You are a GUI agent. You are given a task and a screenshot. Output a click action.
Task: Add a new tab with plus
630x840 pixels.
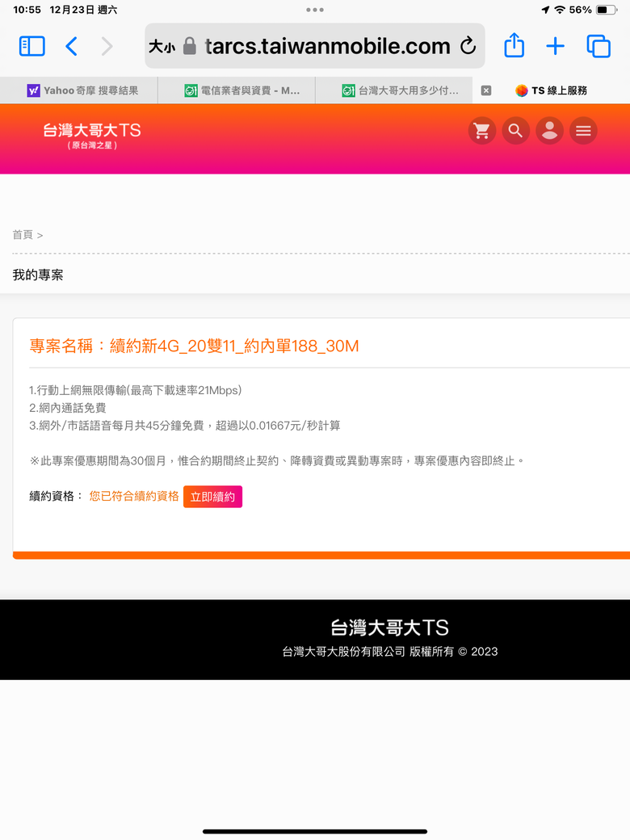point(555,46)
